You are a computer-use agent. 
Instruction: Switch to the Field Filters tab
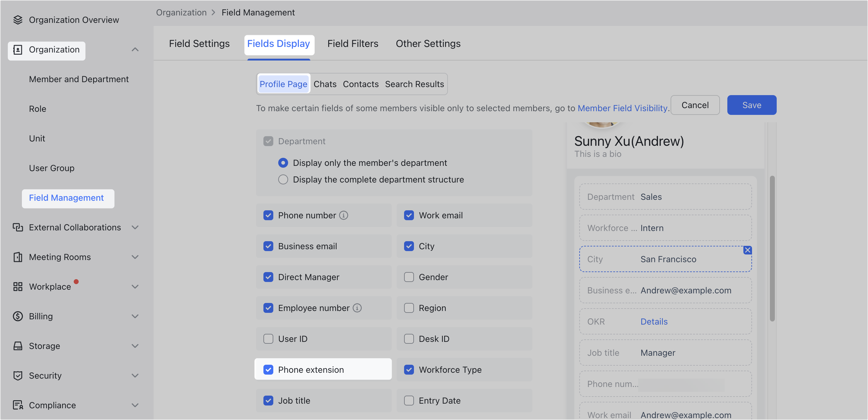(353, 43)
